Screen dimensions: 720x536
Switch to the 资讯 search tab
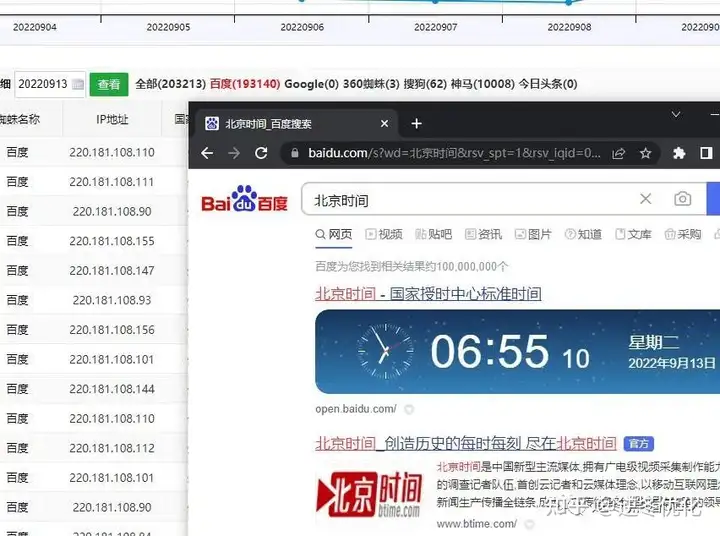point(484,234)
